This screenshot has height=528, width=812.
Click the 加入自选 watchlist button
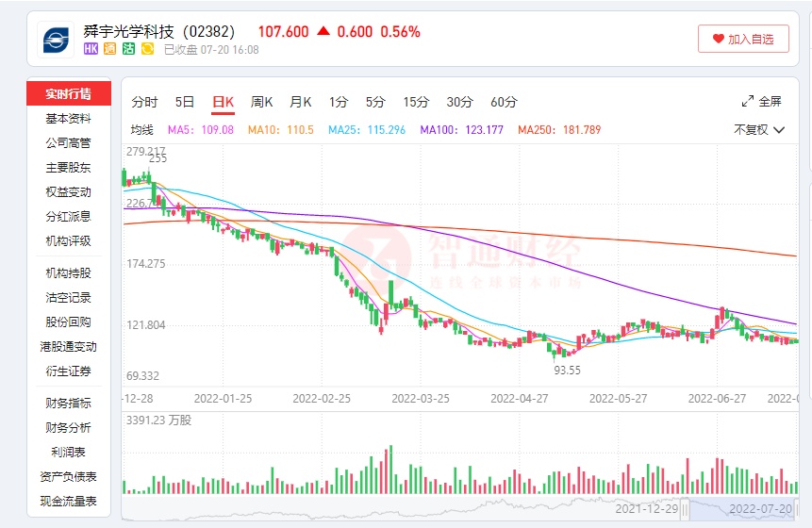point(743,40)
